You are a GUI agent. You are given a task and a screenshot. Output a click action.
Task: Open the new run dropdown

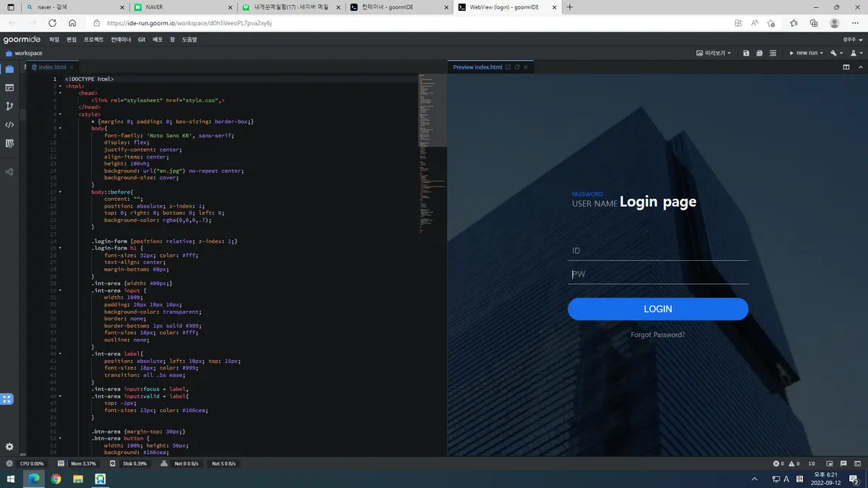click(x=806, y=53)
